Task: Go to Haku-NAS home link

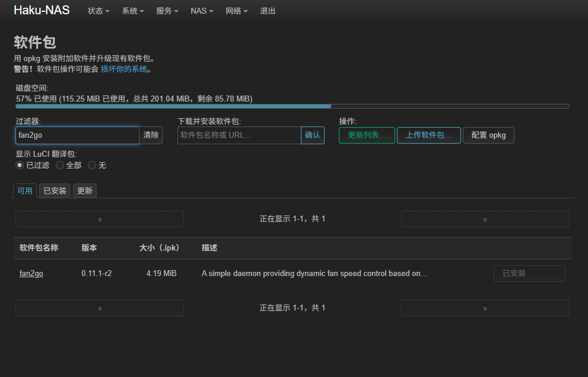Action: [x=42, y=11]
